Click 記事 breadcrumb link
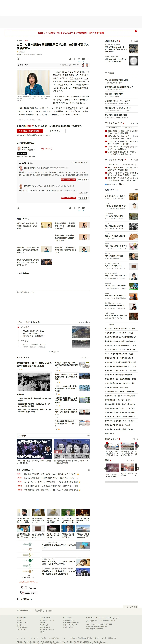 26,40
